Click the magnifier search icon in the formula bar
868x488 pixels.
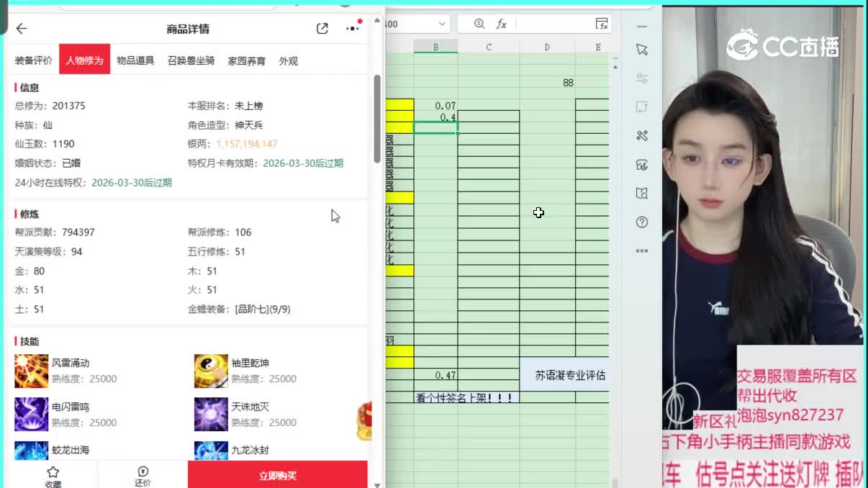pyautogui.click(x=478, y=23)
